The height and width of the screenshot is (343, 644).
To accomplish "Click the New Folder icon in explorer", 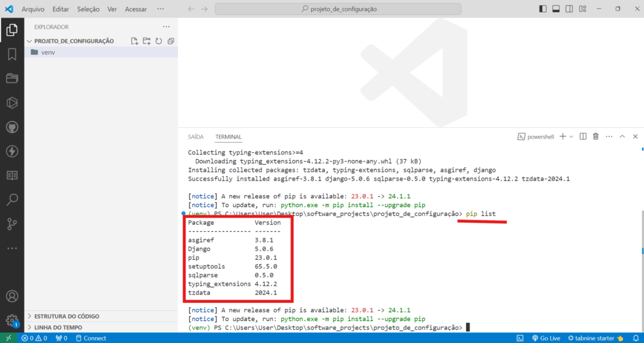I will coord(147,41).
